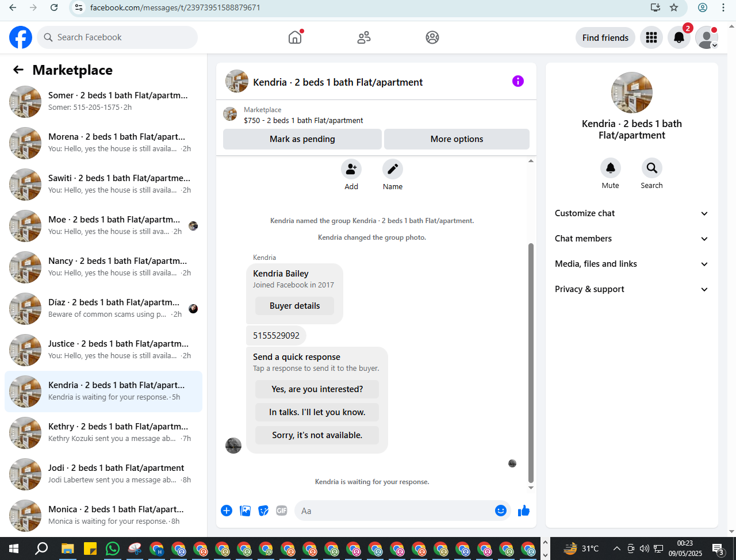Open the Sawiti conversation
This screenshot has width=736, height=560.
[103, 185]
